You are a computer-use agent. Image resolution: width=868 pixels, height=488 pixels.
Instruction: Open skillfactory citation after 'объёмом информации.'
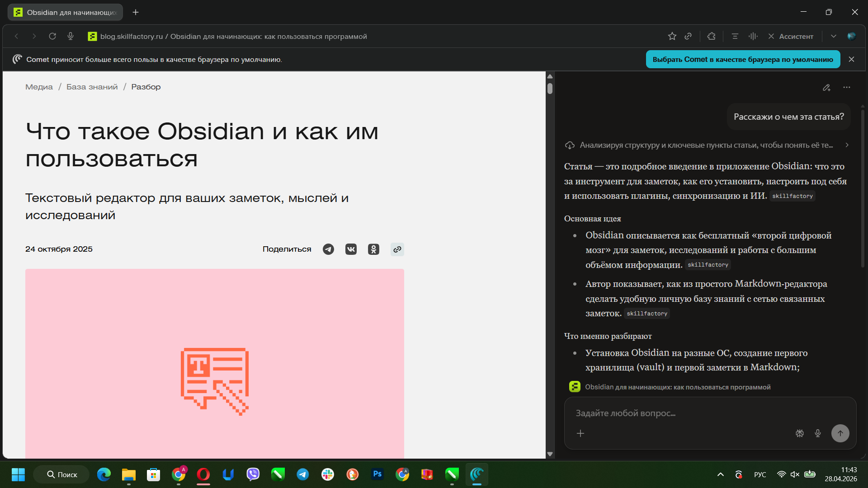[x=708, y=265]
